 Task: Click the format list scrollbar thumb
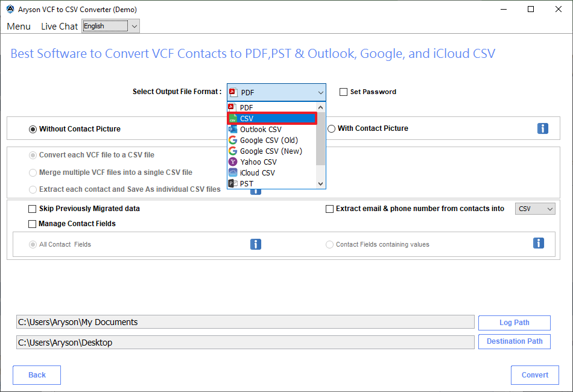pyautogui.click(x=320, y=139)
